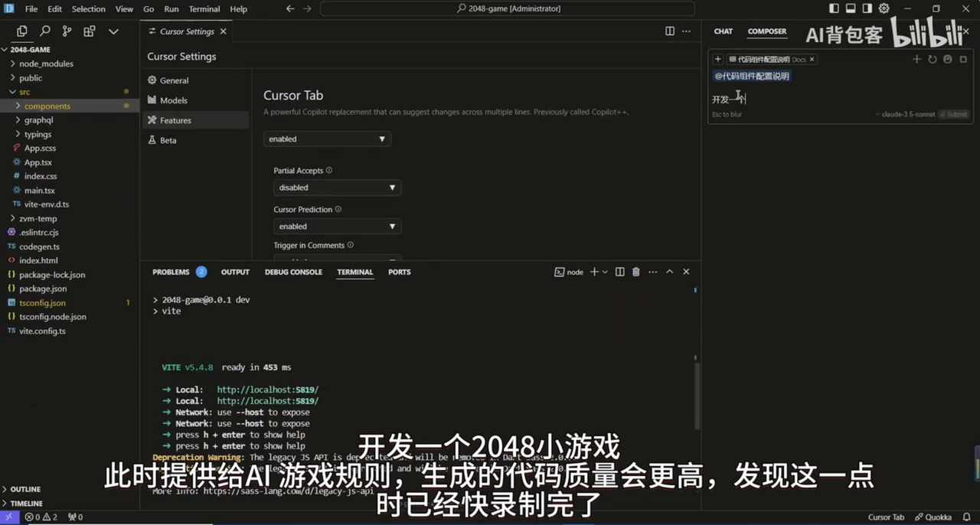
Task: Open terminal launch profile dropdown chevron
Action: pyautogui.click(x=605, y=272)
